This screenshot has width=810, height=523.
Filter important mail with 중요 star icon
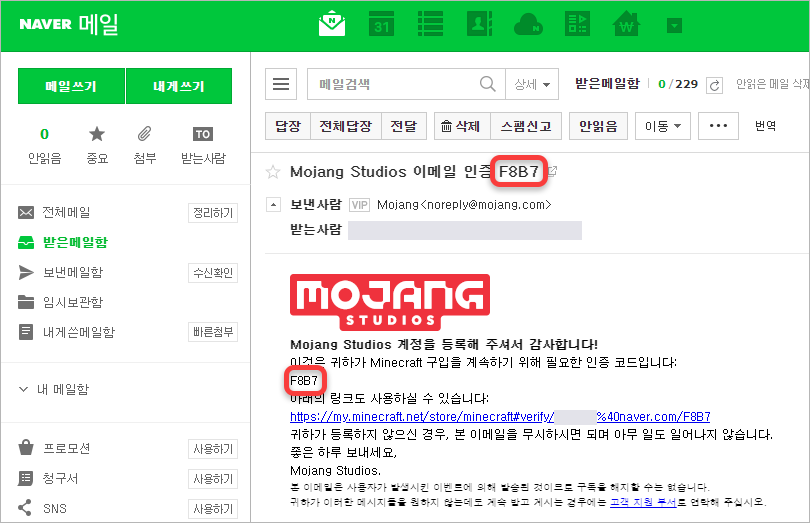pyautogui.click(x=97, y=145)
